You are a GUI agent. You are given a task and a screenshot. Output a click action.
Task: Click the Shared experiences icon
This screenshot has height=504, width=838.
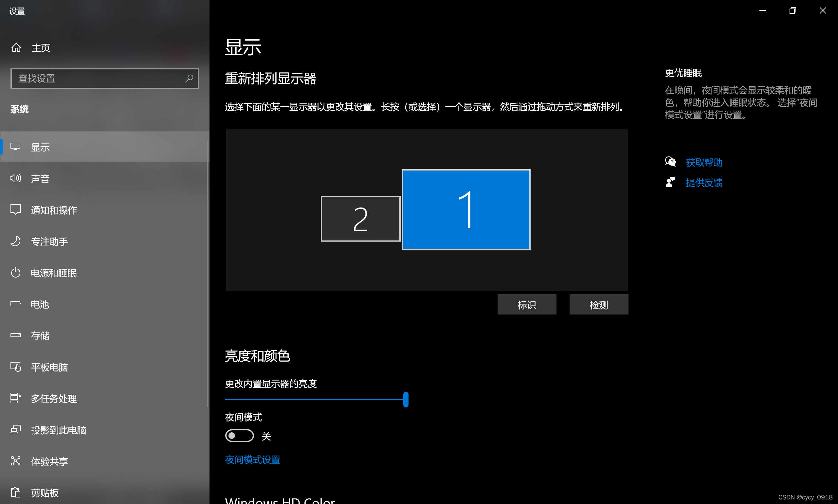pyautogui.click(x=16, y=461)
